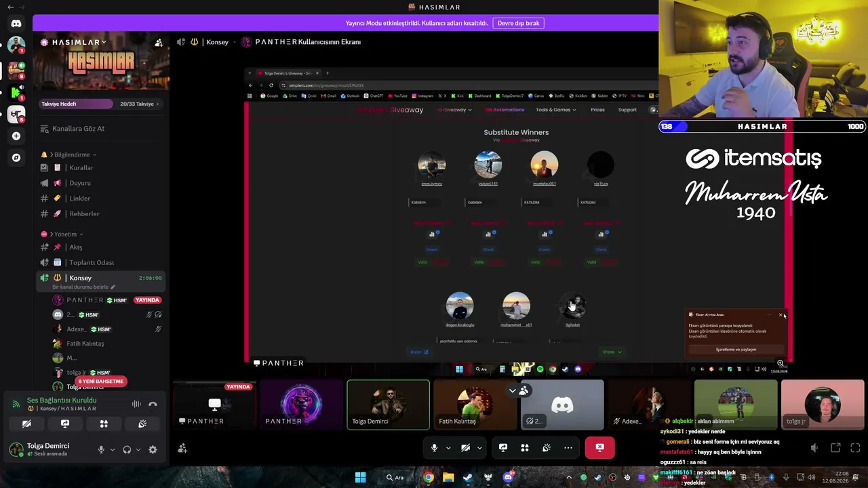Open microphone device dropdown in user panel
Image resolution: width=868 pixels, height=488 pixels.
tap(113, 449)
